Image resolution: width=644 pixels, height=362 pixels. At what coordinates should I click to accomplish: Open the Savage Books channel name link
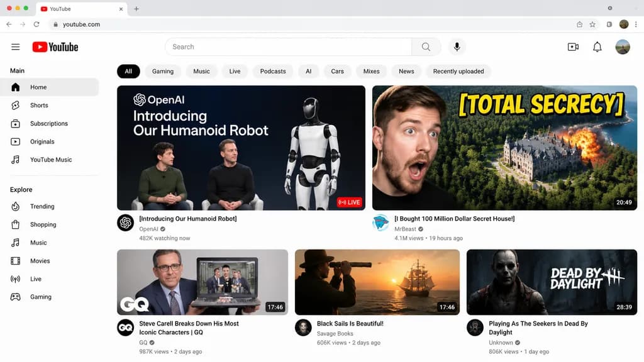pyautogui.click(x=335, y=334)
